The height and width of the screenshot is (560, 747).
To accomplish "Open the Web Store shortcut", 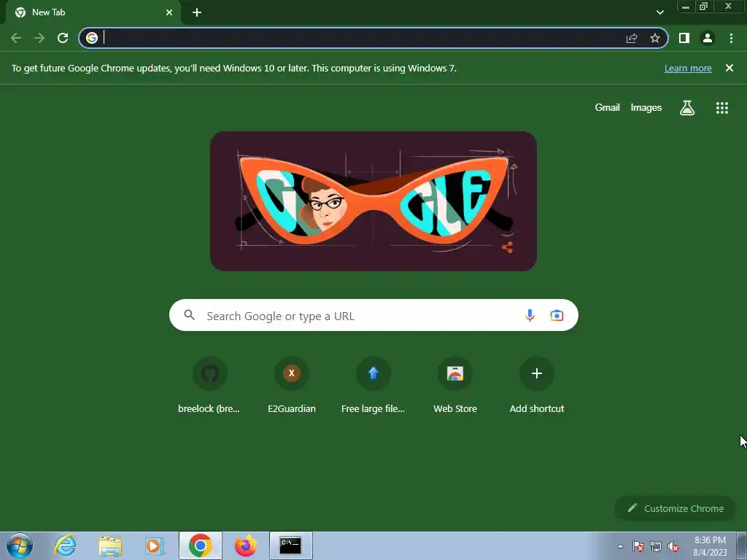I will 455,385.
